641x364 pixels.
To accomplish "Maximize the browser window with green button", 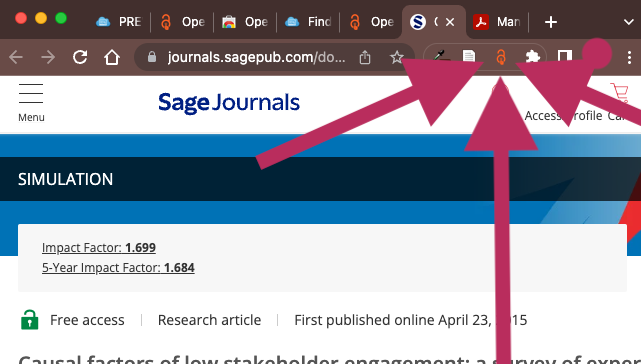I will pyautogui.click(x=61, y=18).
